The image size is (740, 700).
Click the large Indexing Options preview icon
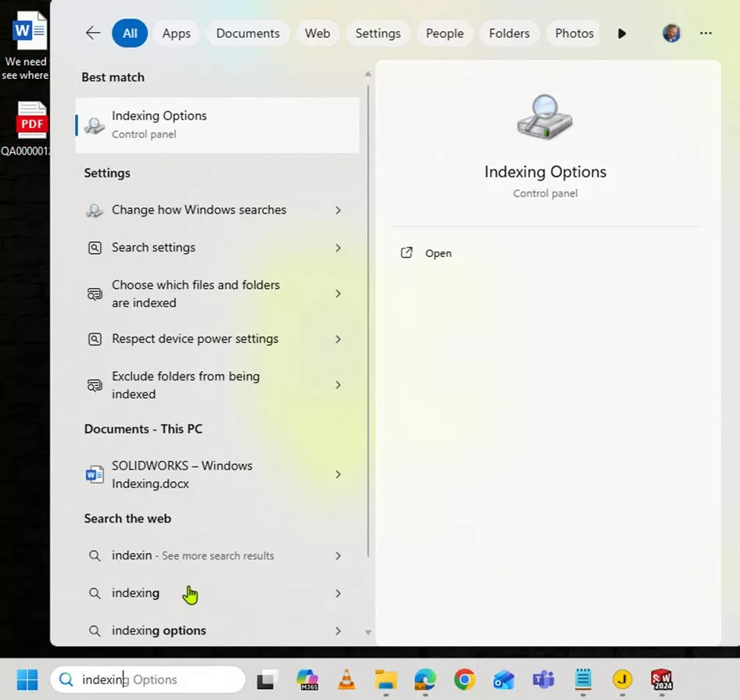point(545,116)
